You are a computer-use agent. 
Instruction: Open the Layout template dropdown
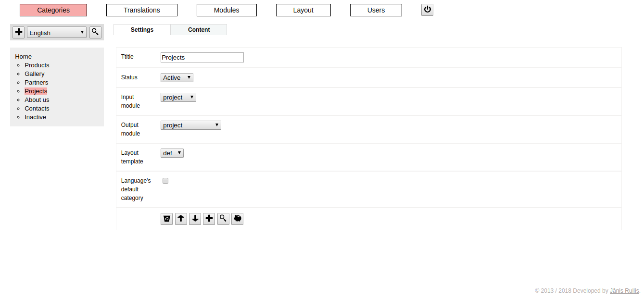click(x=172, y=153)
